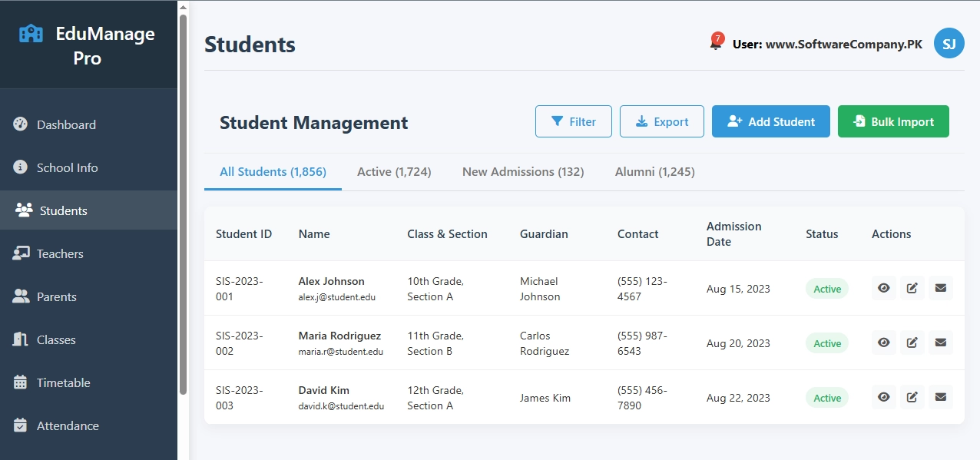This screenshot has height=460, width=980.
Task: Edit Maria Rodriguez's record with the pencil icon
Action: coord(912,342)
